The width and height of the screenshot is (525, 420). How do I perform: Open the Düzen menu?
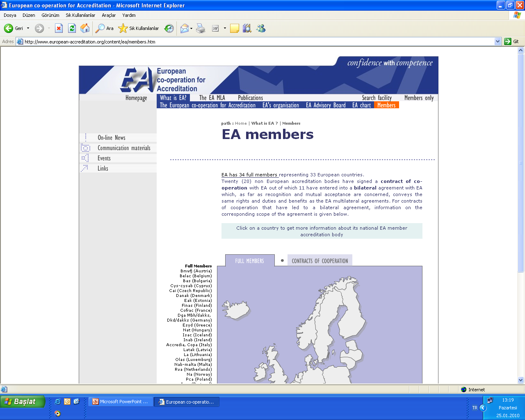[x=29, y=15]
